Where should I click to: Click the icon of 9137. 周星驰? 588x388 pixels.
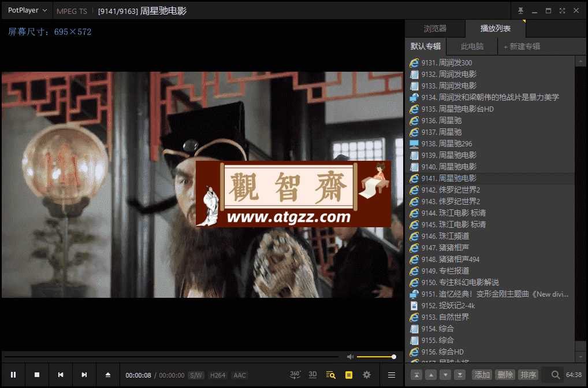pyautogui.click(x=414, y=132)
